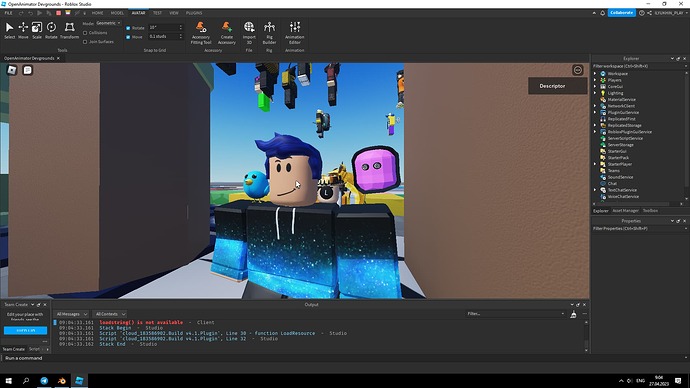Select ServerScriptService in Explorer
Screen dimensions: 690x388
point(625,138)
